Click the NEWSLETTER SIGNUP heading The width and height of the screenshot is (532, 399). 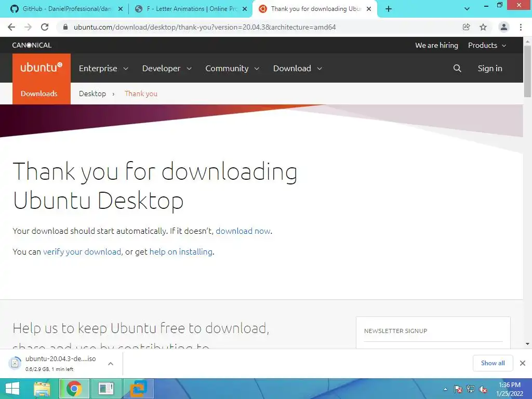pos(395,331)
